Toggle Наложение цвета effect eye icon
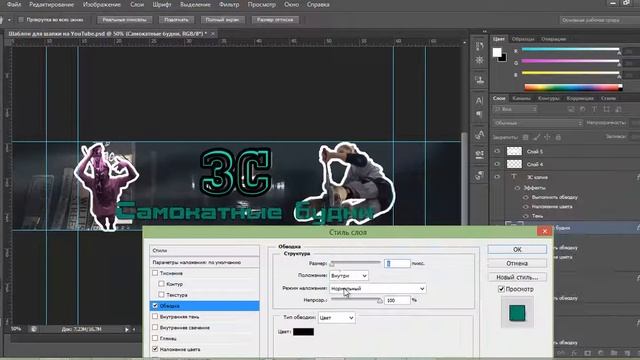Image resolution: width=640 pixels, height=360 pixels. click(526, 207)
